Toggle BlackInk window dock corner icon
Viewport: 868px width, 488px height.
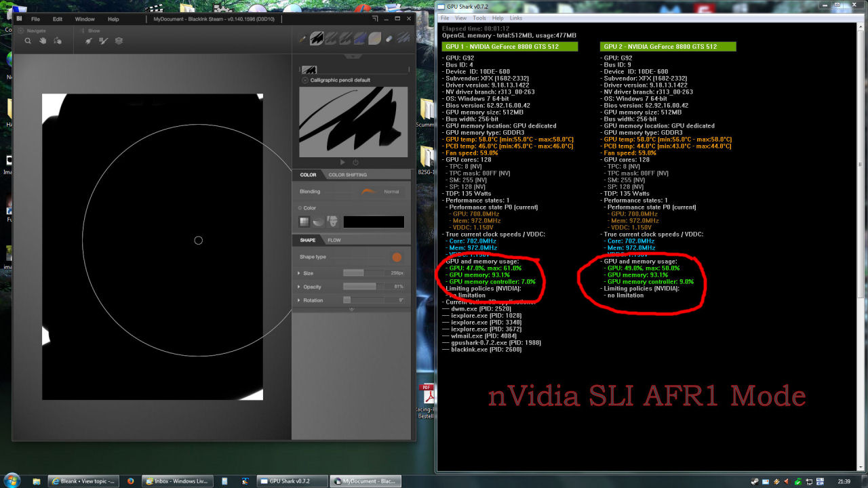[x=374, y=19]
